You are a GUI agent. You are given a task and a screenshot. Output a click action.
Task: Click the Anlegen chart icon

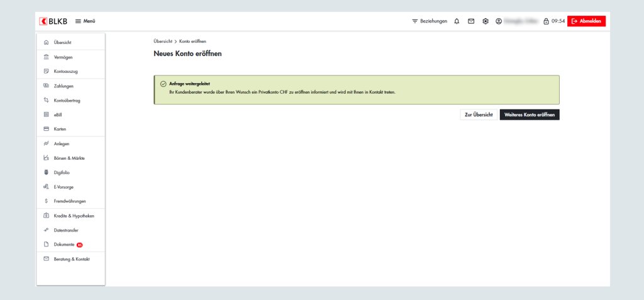[46, 144]
